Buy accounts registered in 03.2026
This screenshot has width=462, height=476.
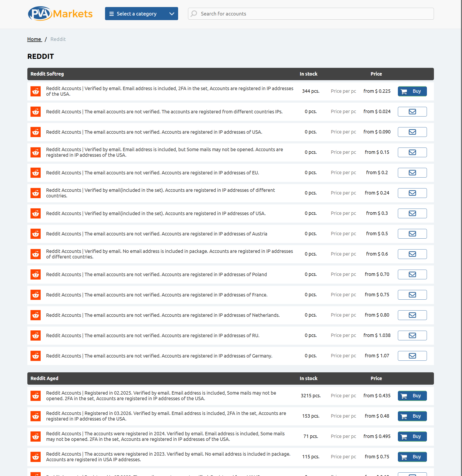412,416
